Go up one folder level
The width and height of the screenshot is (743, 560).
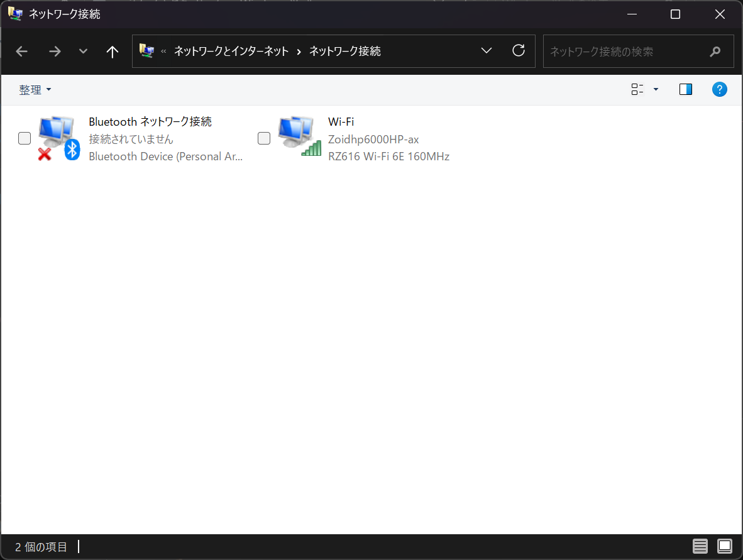[113, 52]
